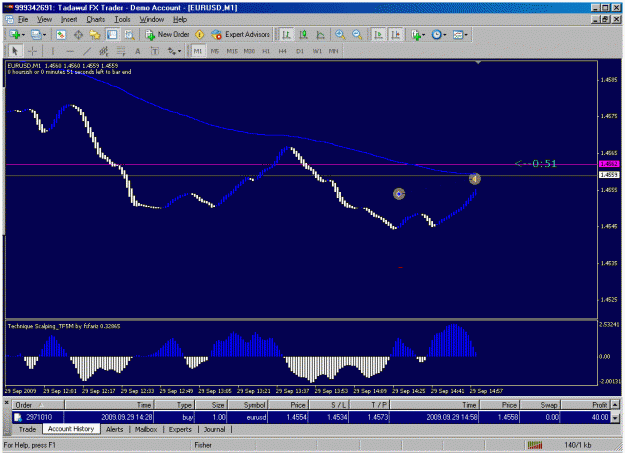Open the Mailbox tab
Image resolution: width=625 pixels, height=453 pixels.
pos(146,429)
